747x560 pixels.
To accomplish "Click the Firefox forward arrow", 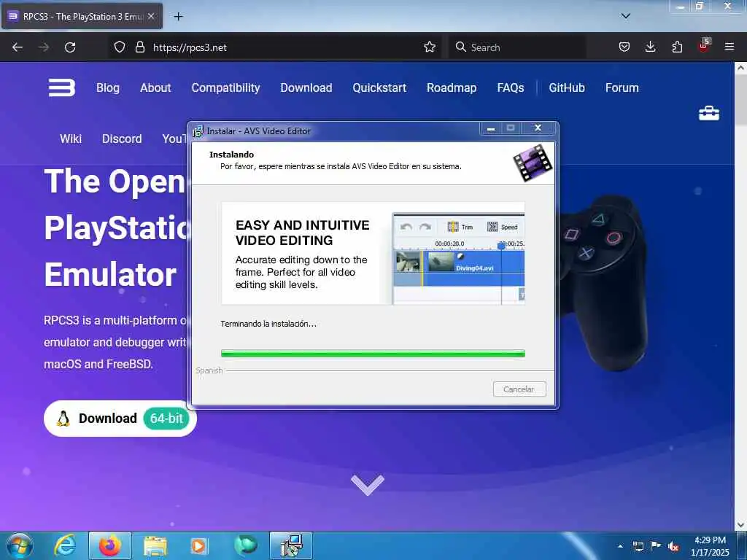I will (44, 47).
